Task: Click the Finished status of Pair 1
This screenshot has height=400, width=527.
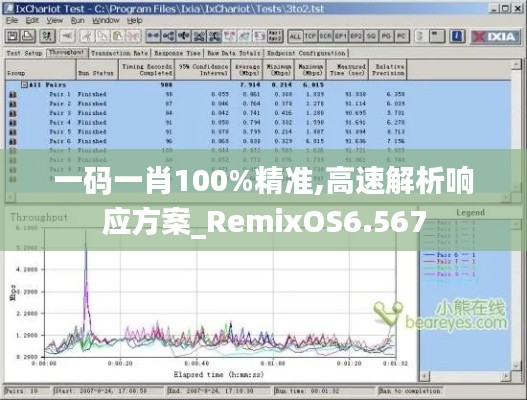Action: pos(92,94)
